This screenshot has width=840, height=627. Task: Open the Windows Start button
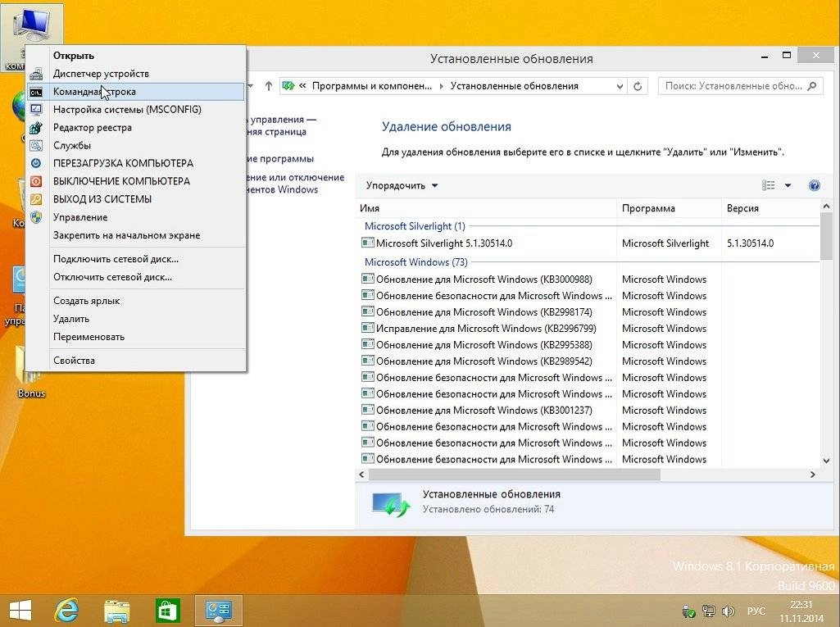(20, 611)
